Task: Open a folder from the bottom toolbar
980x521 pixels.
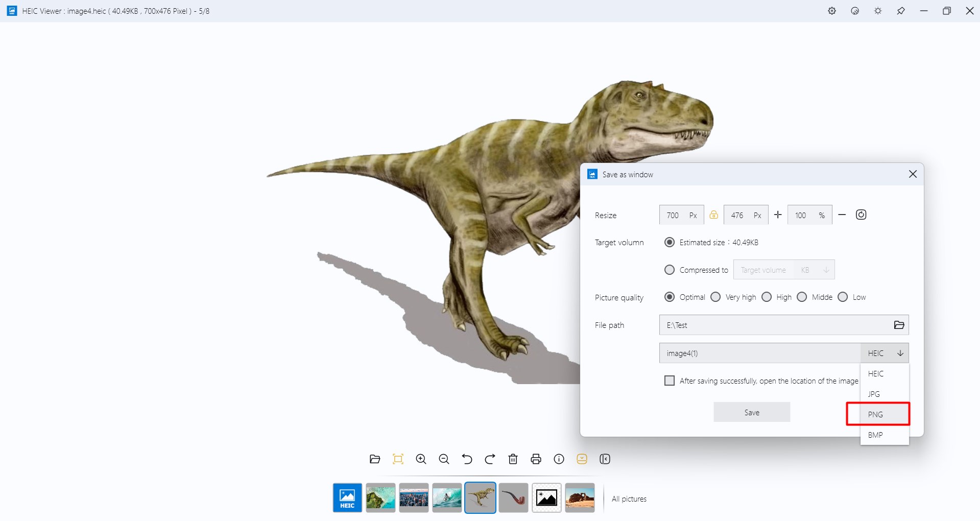Action: point(375,459)
